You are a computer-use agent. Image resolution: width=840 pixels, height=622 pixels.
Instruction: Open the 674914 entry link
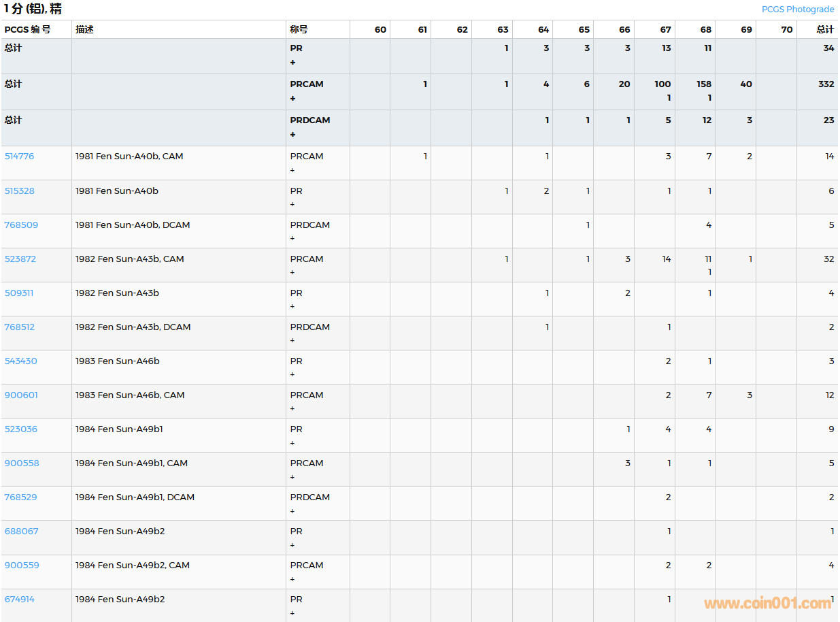pyautogui.click(x=19, y=600)
